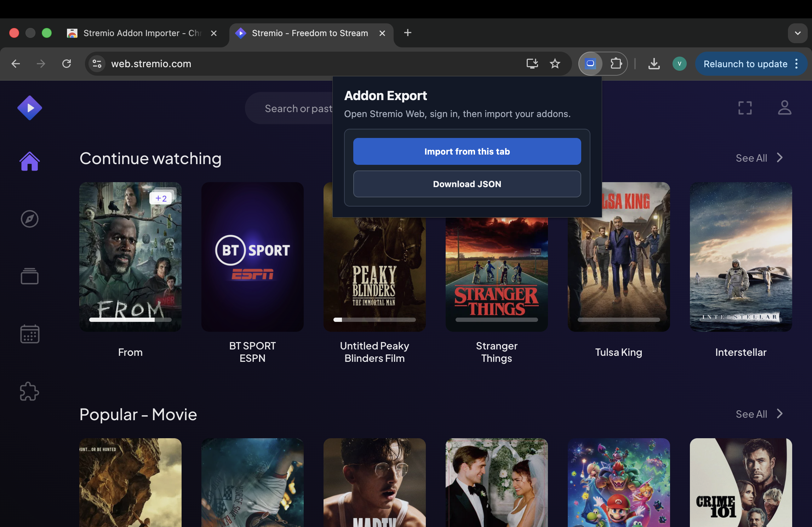812x527 pixels.
Task: Click the Addon Export extension icon in toolbar
Action: coord(590,64)
